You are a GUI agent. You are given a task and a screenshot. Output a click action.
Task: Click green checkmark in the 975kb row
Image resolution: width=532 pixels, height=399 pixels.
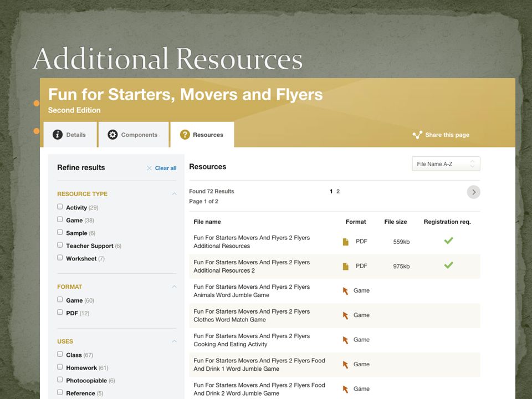coord(448,265)
